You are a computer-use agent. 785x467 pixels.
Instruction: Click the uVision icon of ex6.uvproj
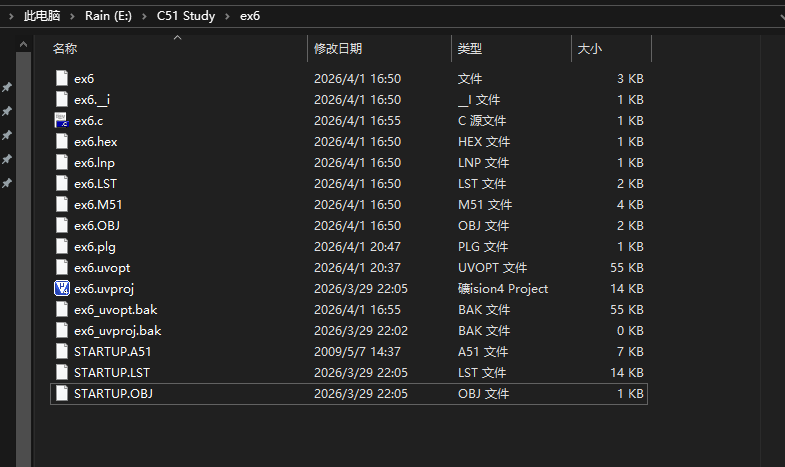tap(62, 288)
